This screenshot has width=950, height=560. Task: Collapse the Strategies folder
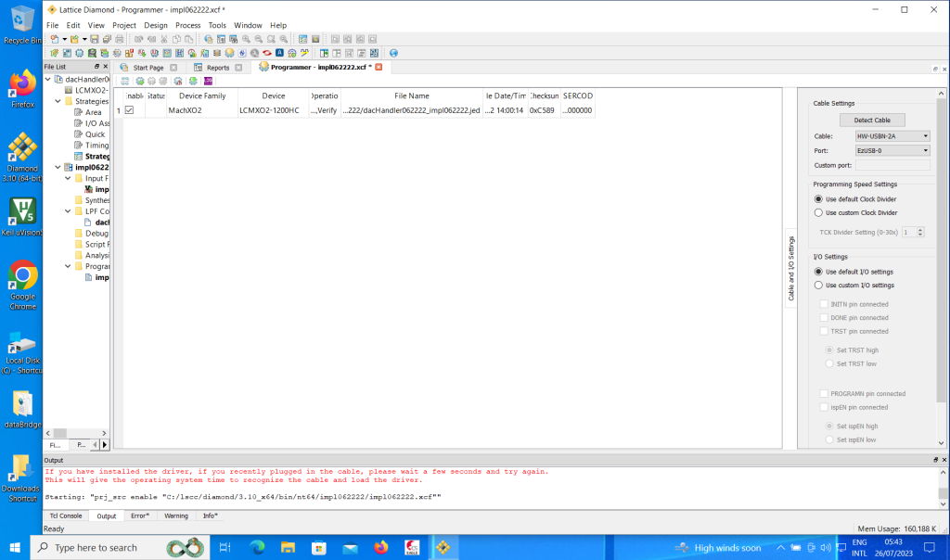[x=58, y=101]
